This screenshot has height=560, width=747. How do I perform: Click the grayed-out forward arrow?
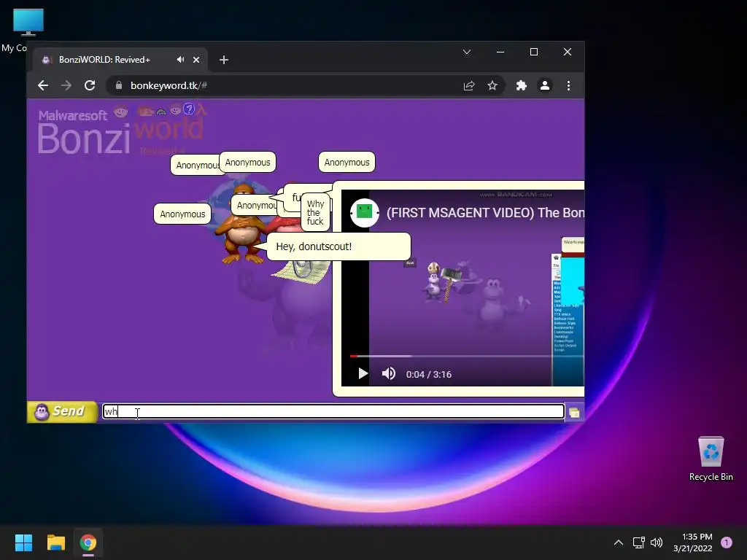pos(66,85)
